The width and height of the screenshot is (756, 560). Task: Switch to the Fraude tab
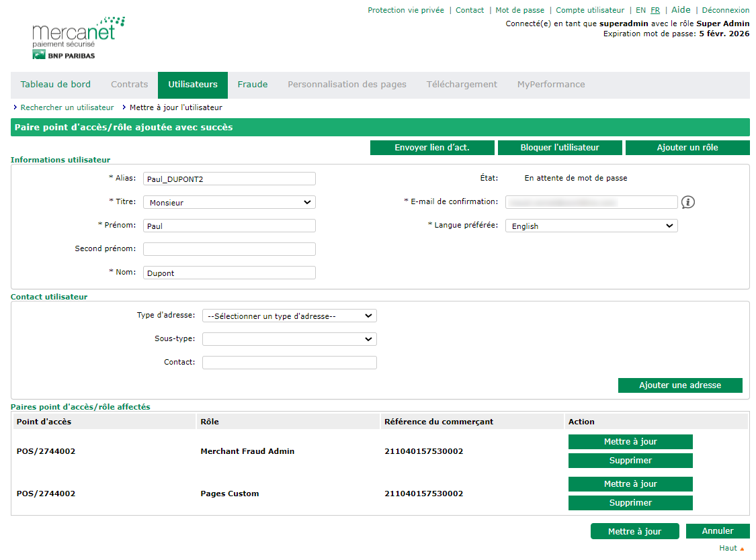[x=253, y=85]
